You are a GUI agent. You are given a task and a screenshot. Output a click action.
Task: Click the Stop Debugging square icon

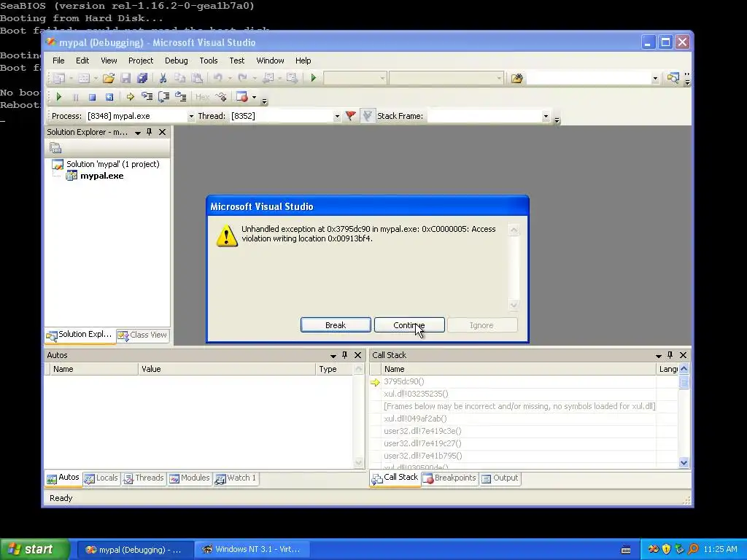click(x=92, y=97)
